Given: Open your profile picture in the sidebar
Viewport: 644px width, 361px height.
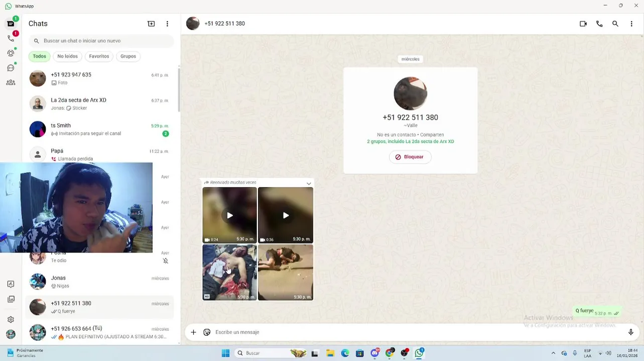Looking at the screenshot, I should point(11,334).
